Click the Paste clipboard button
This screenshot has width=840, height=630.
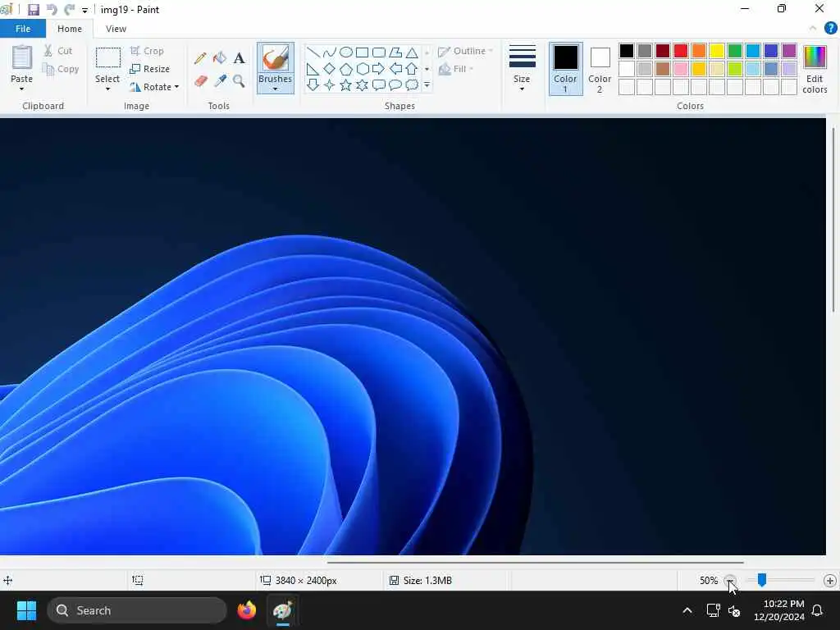click(x=22, y=57)
